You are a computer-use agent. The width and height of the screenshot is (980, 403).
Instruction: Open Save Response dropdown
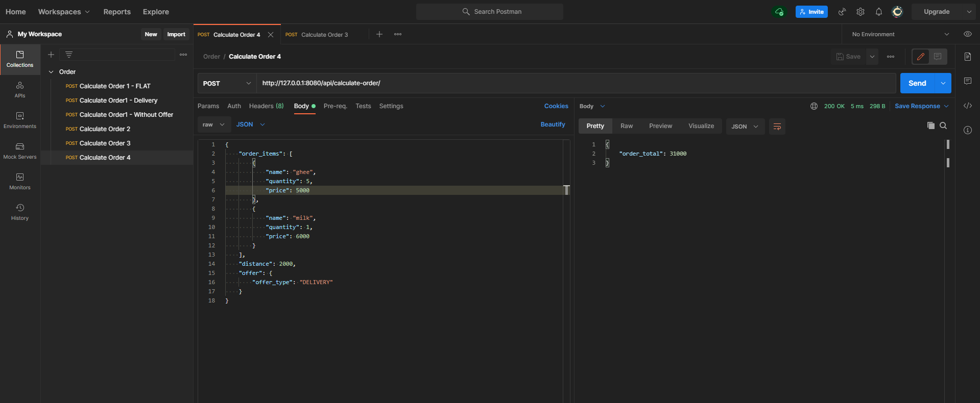click(922, 106)
